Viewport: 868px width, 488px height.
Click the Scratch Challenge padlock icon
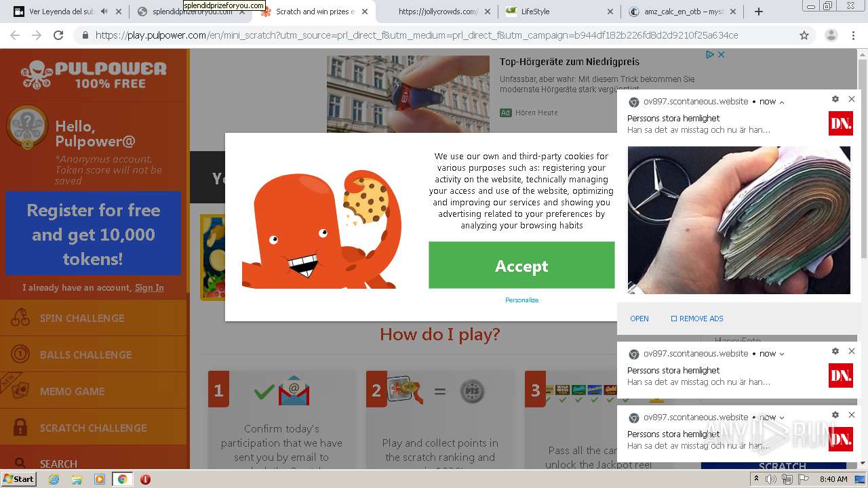click(20, 427)
